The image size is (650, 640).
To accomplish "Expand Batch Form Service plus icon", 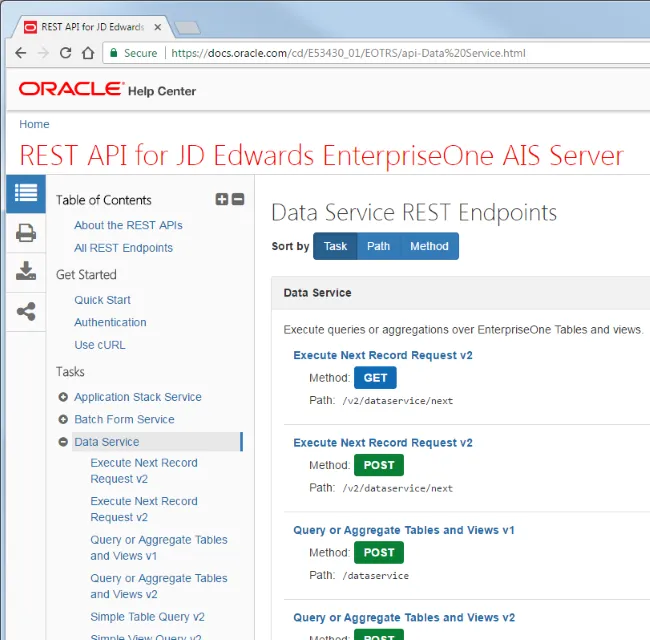I will pyautogui.click(x=63, y=419).
